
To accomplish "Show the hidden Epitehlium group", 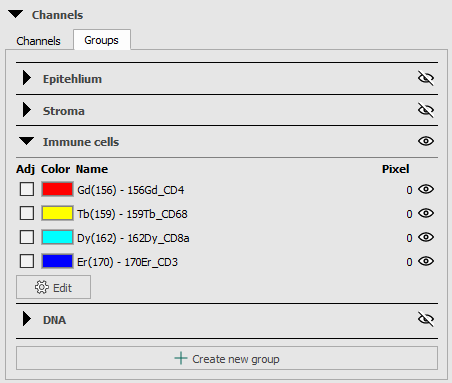I will (426, 78).
